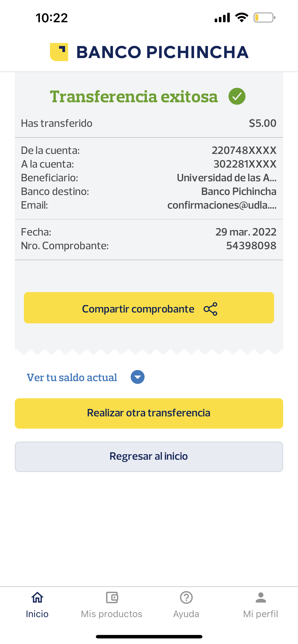The height and width of the screenshot is (644, 298).
Task: Tap the share icon on Compartir comprobante
Action: [211, 309]
